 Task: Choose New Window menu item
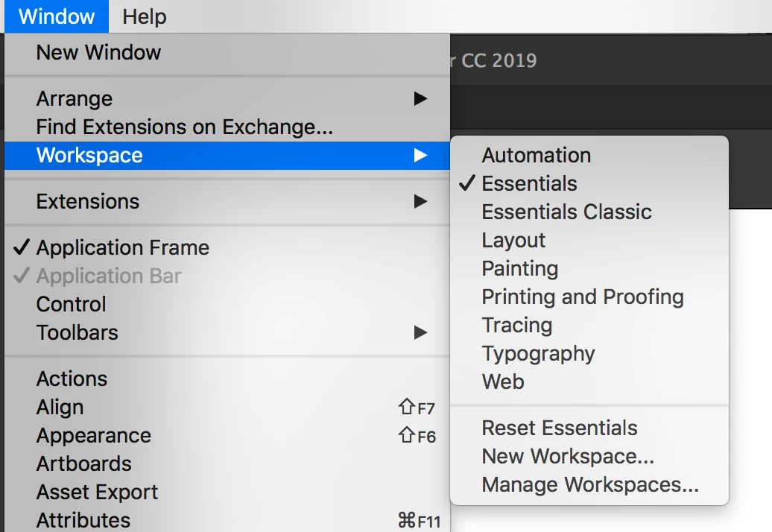98,52
